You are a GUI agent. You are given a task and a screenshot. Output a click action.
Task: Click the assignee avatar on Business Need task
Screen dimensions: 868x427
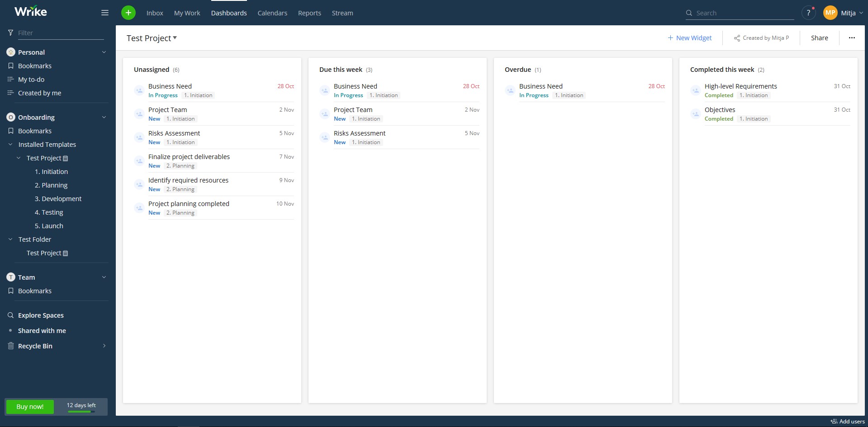[x=139, y=90]
